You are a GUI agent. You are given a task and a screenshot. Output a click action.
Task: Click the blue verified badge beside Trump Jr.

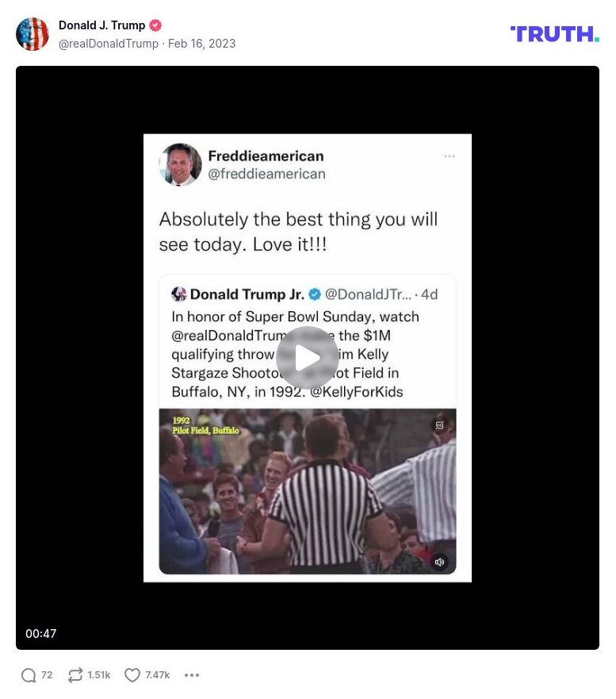tap(315, 294)
